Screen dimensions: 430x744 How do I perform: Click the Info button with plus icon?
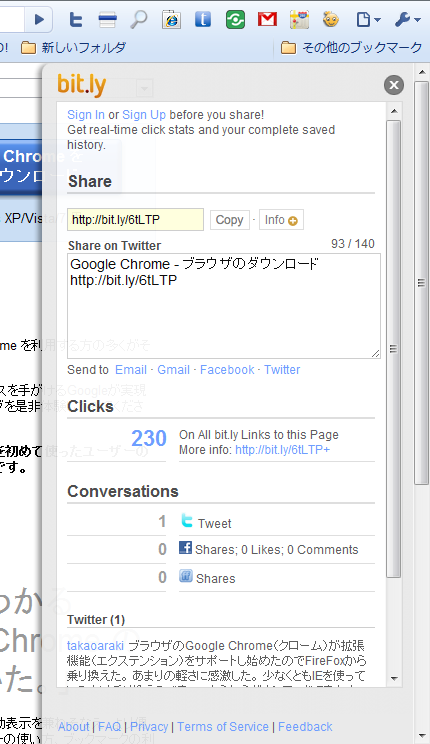[x=281, y=220]
